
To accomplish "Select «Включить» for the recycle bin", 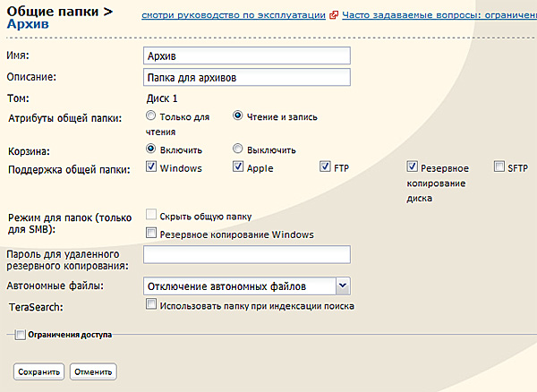I will click(150, 149).
